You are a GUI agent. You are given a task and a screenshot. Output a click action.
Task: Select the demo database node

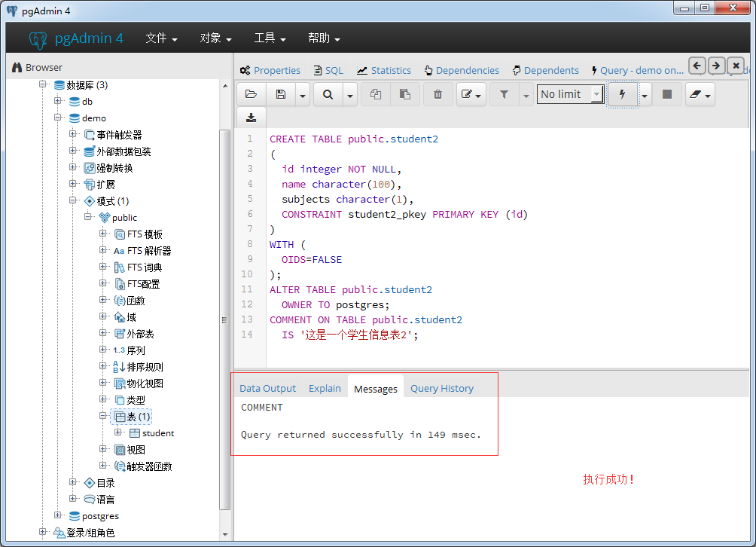coord(88,118)
